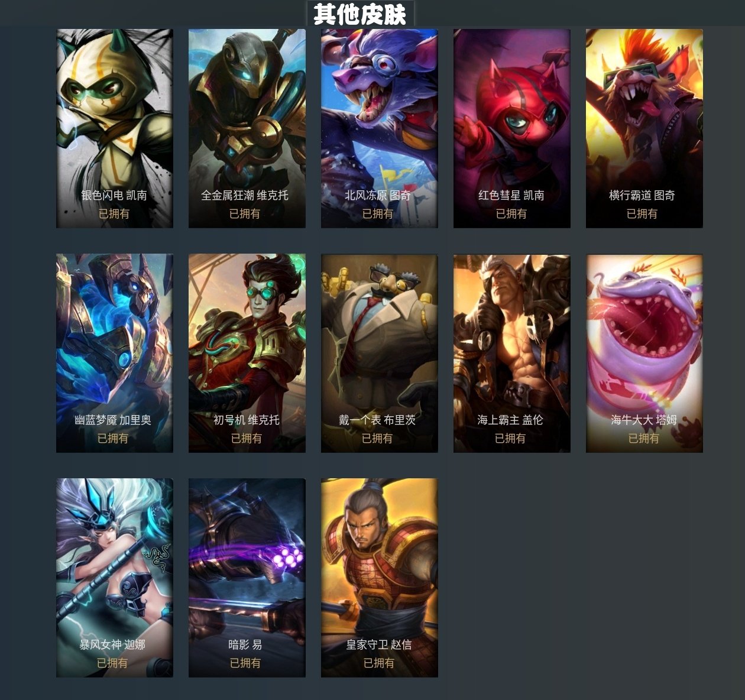Click the 初号机 维克托 skin artwork
This screenshot has height=700, width=745.
tap(247, 353)
